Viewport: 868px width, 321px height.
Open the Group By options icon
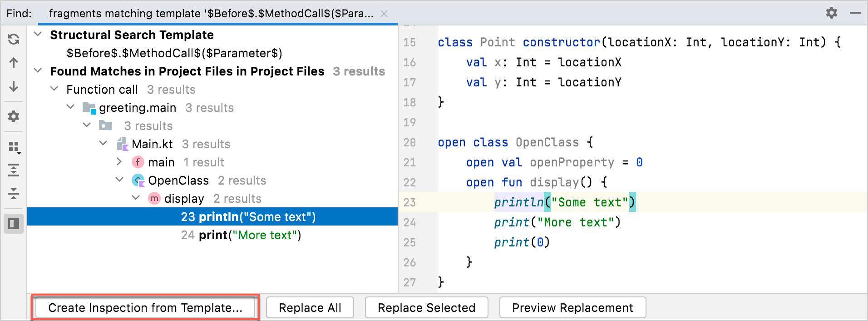(x=14, y=147)
